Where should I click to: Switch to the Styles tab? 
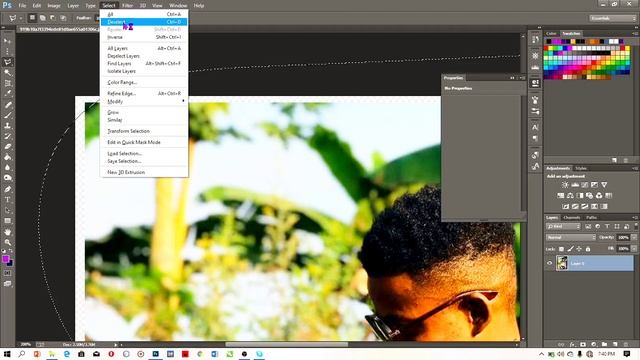581,168
